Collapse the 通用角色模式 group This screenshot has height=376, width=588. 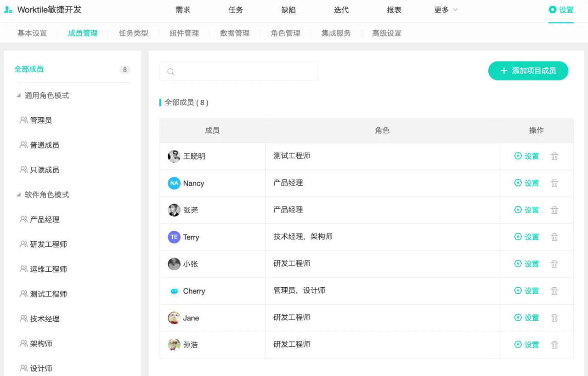pos(18,96)
